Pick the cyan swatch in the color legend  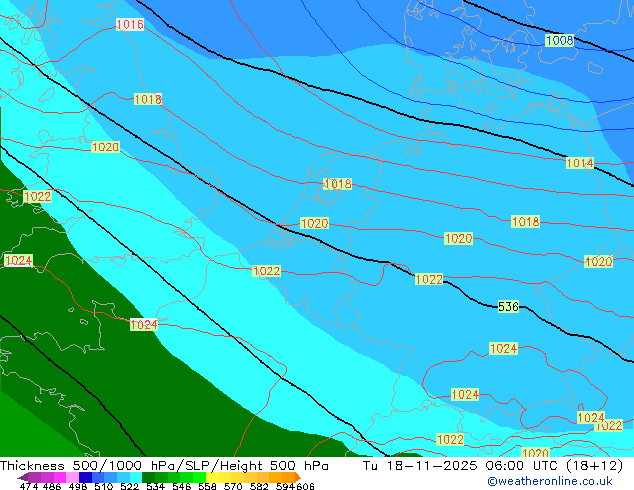(136, 477)
